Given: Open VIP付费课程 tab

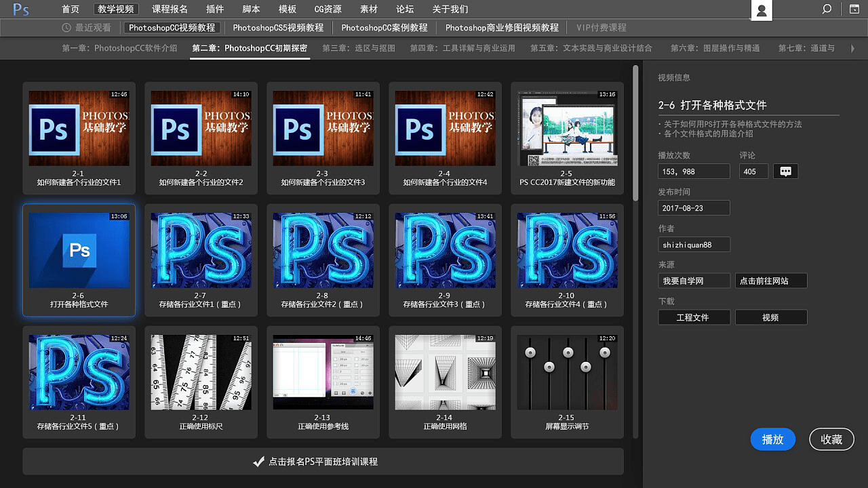Looking at the screenshot, I should pyautogui.click(x=601, y=28).
